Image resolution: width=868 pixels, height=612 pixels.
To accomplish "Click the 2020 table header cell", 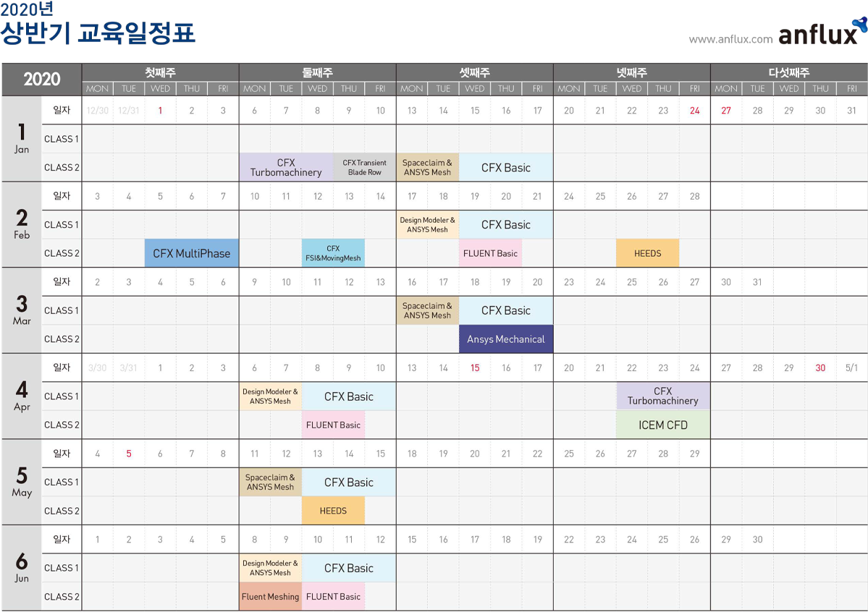I will (42, 79).
